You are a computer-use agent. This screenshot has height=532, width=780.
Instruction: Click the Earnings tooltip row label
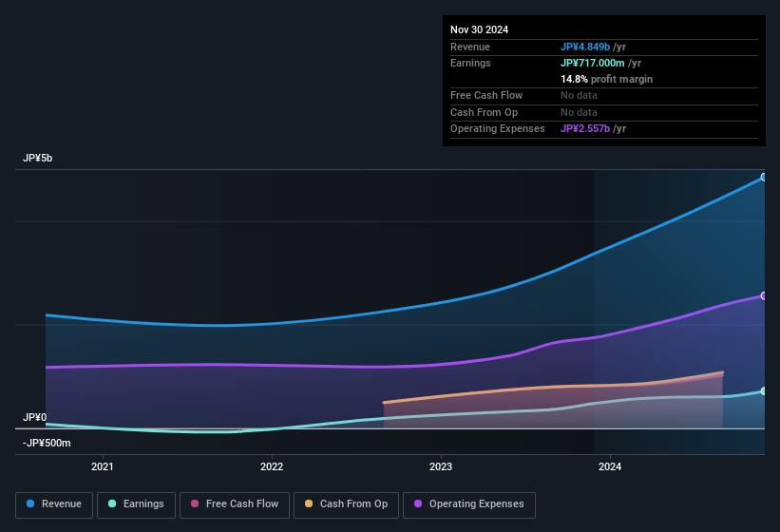pos(470,63)
